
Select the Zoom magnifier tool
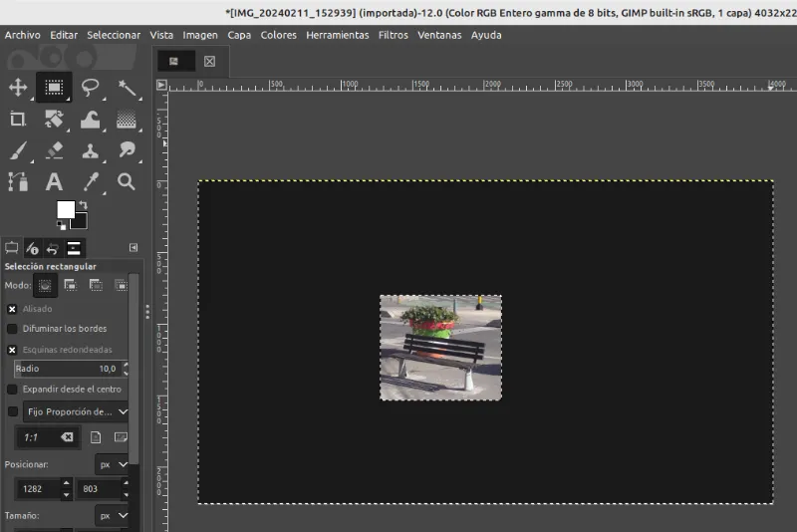[x=127, y=182]
